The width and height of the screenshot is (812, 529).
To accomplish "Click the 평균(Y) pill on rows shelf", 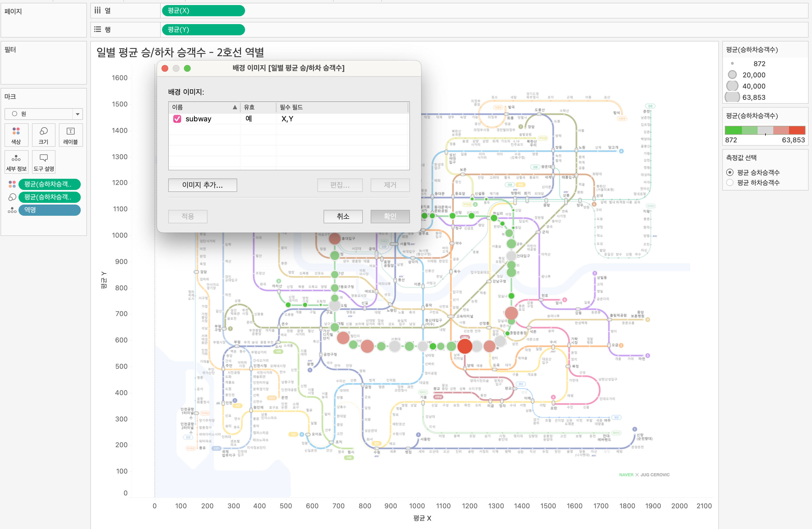I will [x=203, y=30].
